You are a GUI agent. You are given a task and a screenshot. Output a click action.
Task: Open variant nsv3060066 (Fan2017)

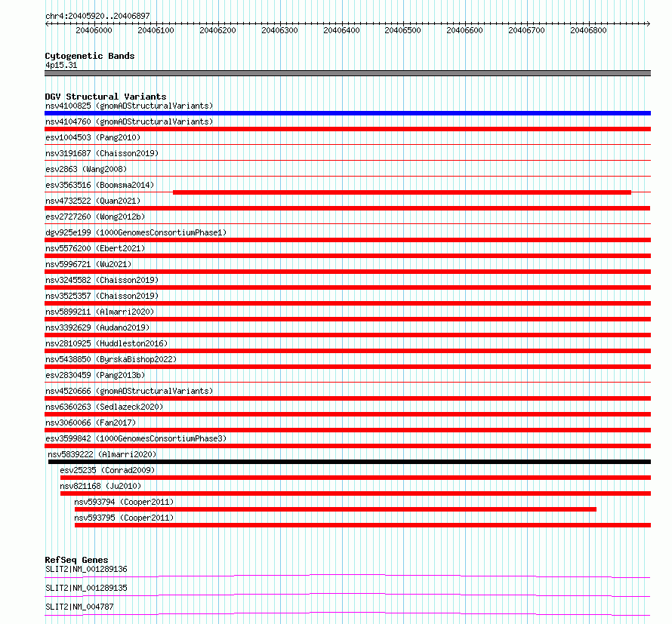click(91, 423)
